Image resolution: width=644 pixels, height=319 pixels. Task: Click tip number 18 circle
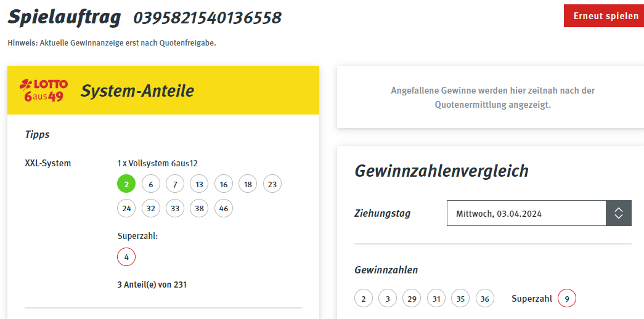(x=248, y=184)
